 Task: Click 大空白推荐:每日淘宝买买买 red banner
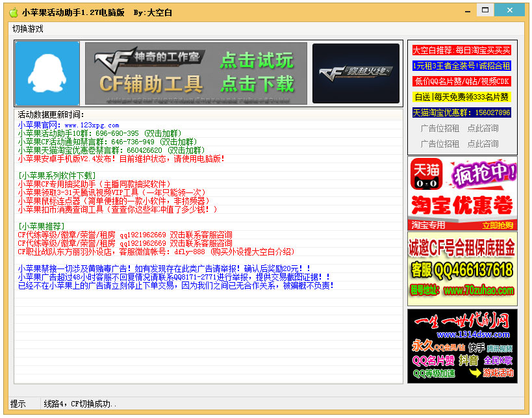[x=462, y=49]
